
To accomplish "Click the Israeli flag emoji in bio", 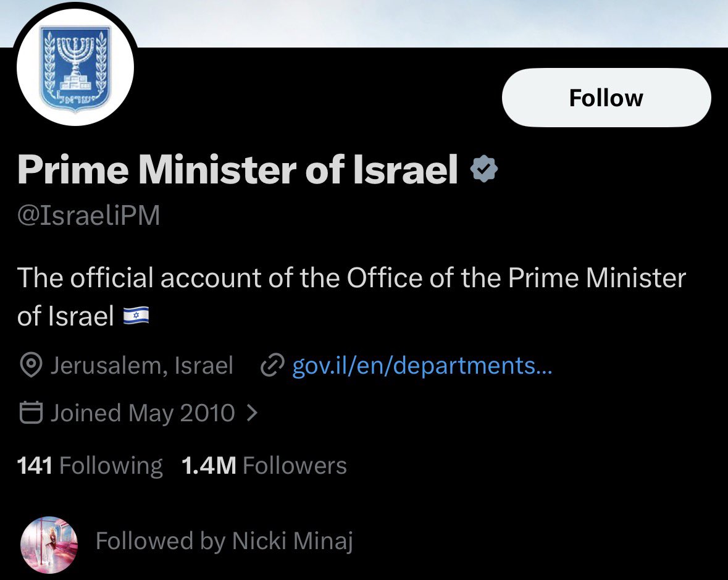I will coord(136,316).
